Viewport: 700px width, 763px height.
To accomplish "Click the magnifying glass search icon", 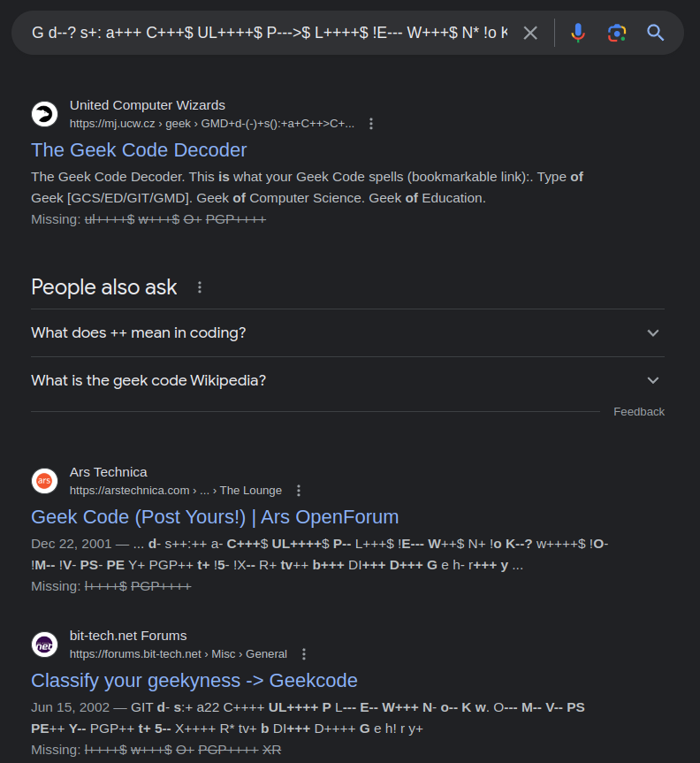I will [655, 34].
